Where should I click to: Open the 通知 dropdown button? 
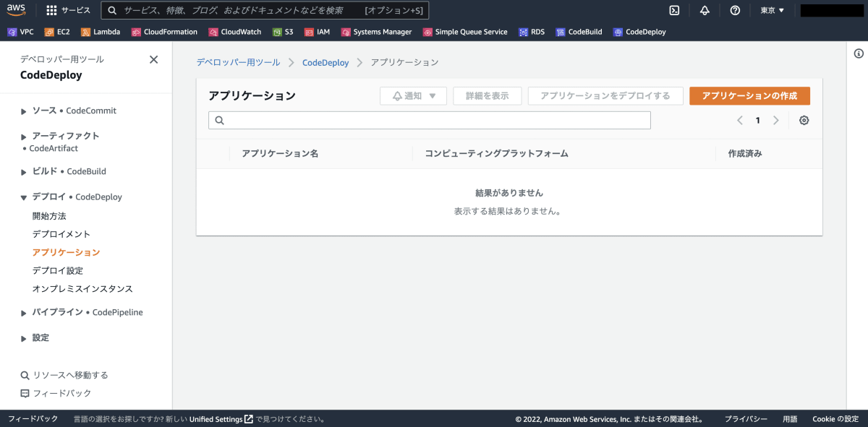[413, 96]
